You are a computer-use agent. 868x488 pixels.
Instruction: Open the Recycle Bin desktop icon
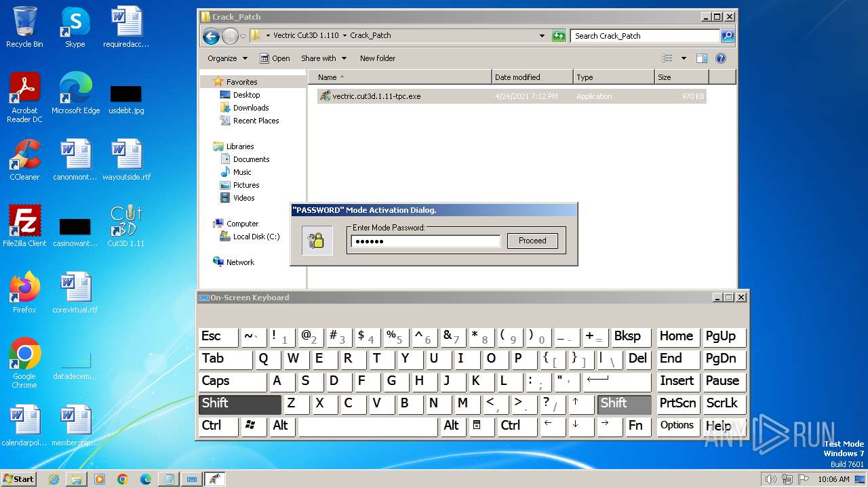pos(24,27)
